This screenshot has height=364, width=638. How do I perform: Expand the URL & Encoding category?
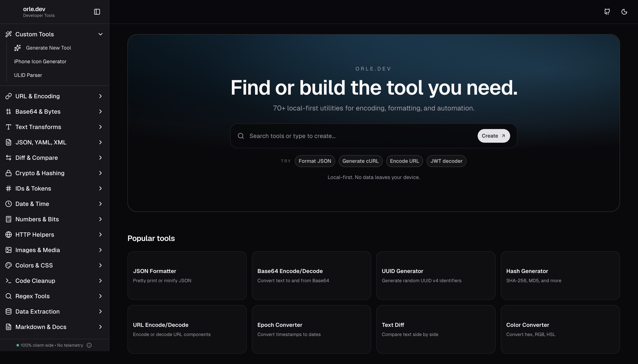[100, 96]
